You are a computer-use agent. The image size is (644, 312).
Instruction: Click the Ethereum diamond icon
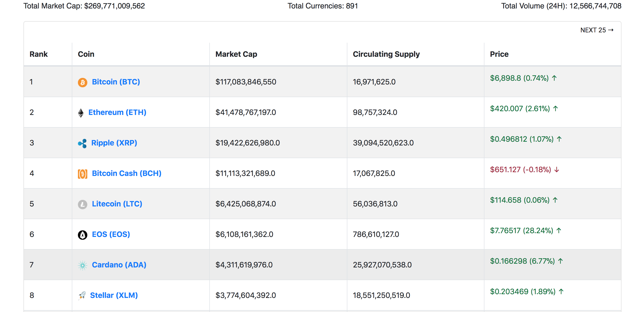click(81, 113)
